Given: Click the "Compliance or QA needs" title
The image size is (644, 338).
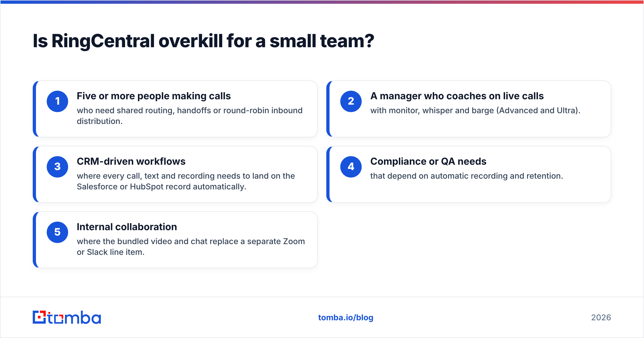Looking at the screenshot, I should click(428, 161).
